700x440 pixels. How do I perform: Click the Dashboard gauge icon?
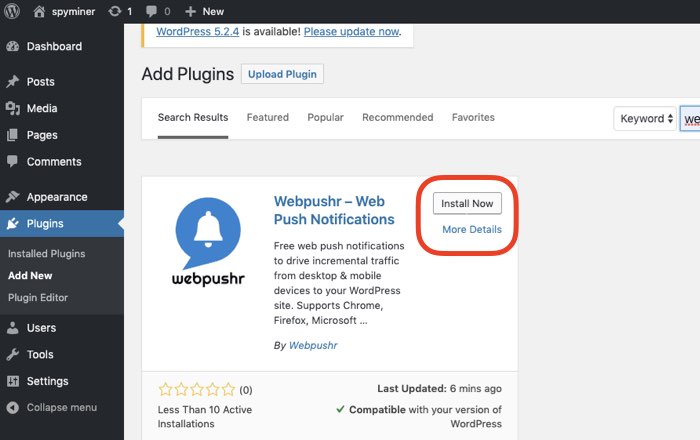pyautogui.click(x=13, y=46)
